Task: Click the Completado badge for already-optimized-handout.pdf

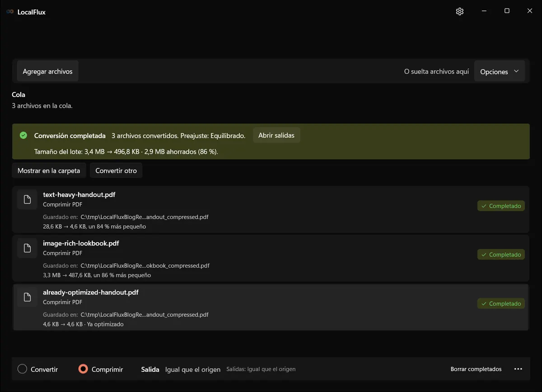Action: (501, 304)
